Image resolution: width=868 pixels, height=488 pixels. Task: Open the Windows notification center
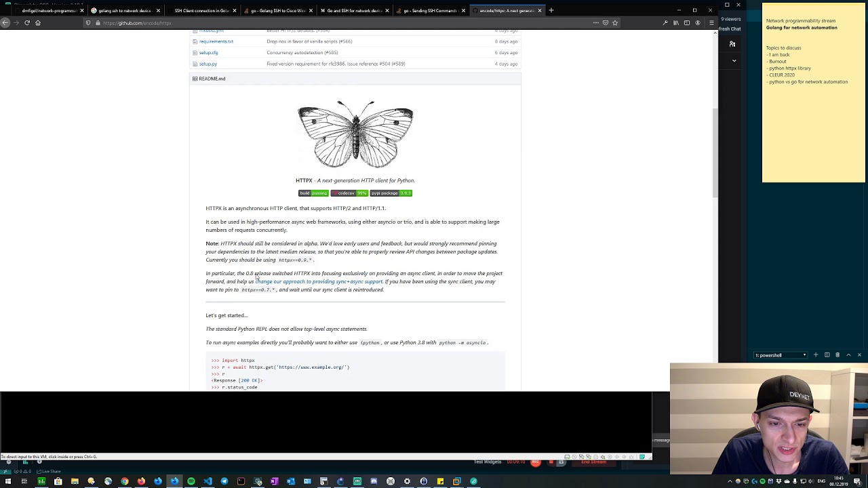pyautogui.click(x=859, y=482)
